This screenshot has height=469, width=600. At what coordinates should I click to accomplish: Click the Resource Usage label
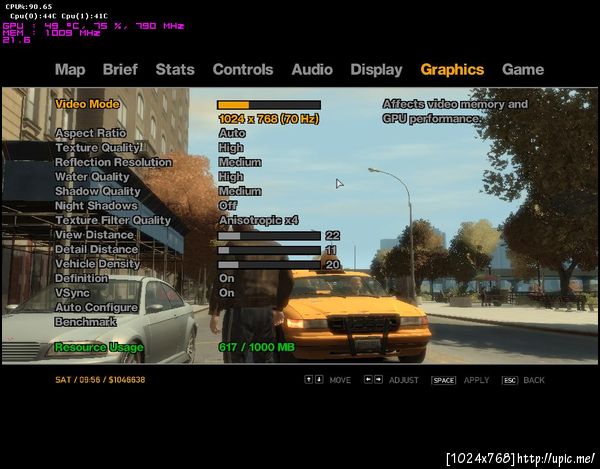(99, 347)
